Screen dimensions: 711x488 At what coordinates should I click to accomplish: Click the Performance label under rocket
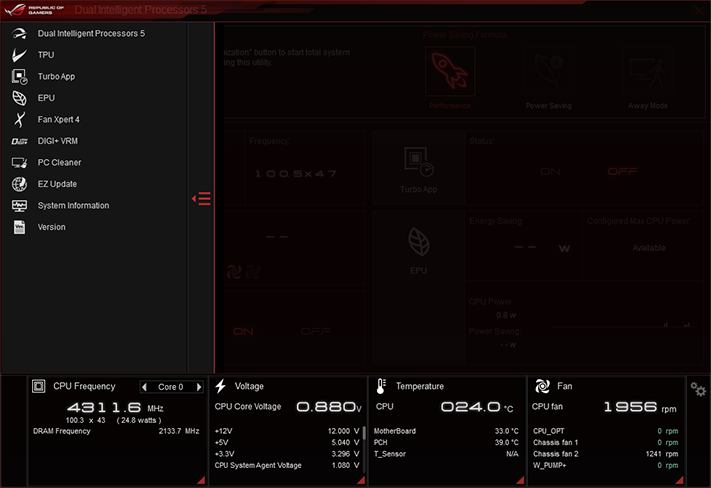point(450,106)
